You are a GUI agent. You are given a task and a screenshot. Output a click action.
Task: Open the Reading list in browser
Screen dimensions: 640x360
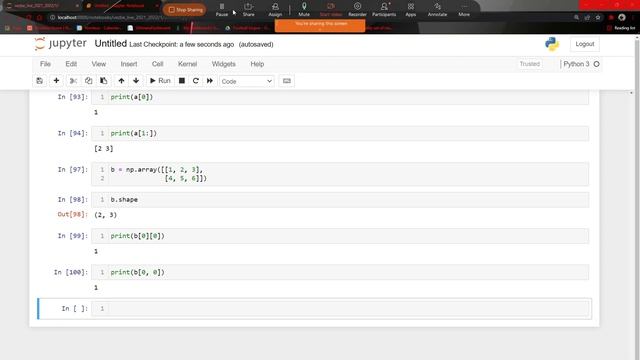(x=621, y=28)
